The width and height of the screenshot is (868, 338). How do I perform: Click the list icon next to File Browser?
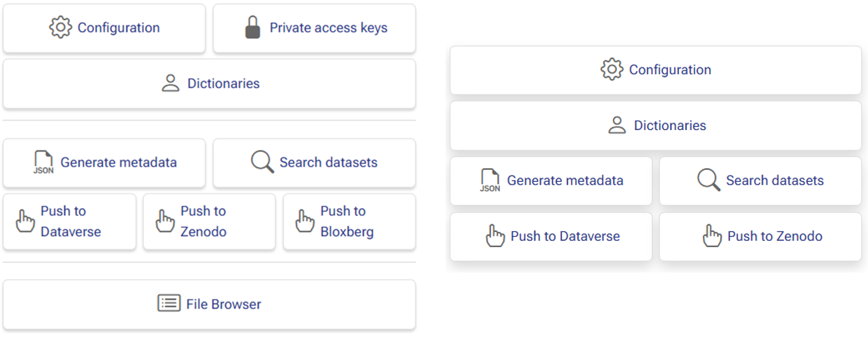169,304
